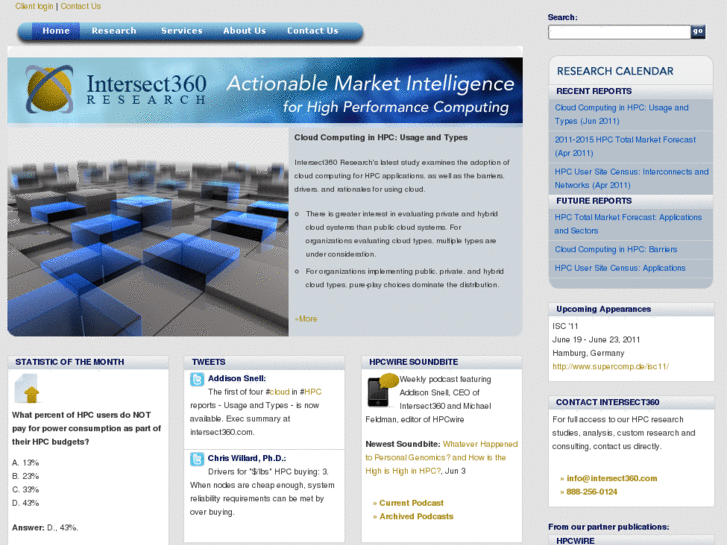Click the top Contact Us link beside Client login

(x=81, y=6)
